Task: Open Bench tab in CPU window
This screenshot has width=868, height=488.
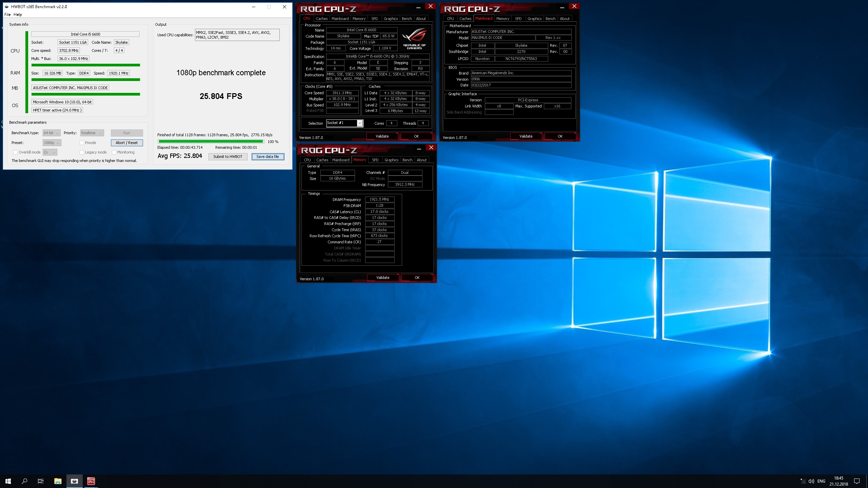Action: tap(407, 19)
